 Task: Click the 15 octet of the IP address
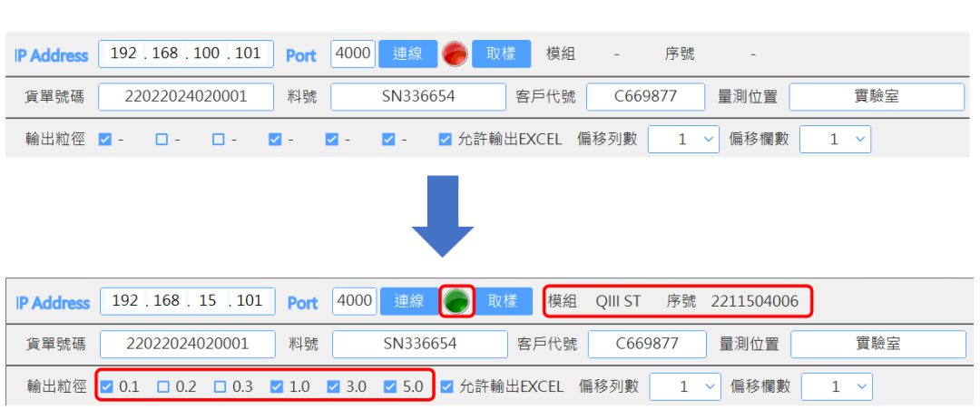pos(208,301)
